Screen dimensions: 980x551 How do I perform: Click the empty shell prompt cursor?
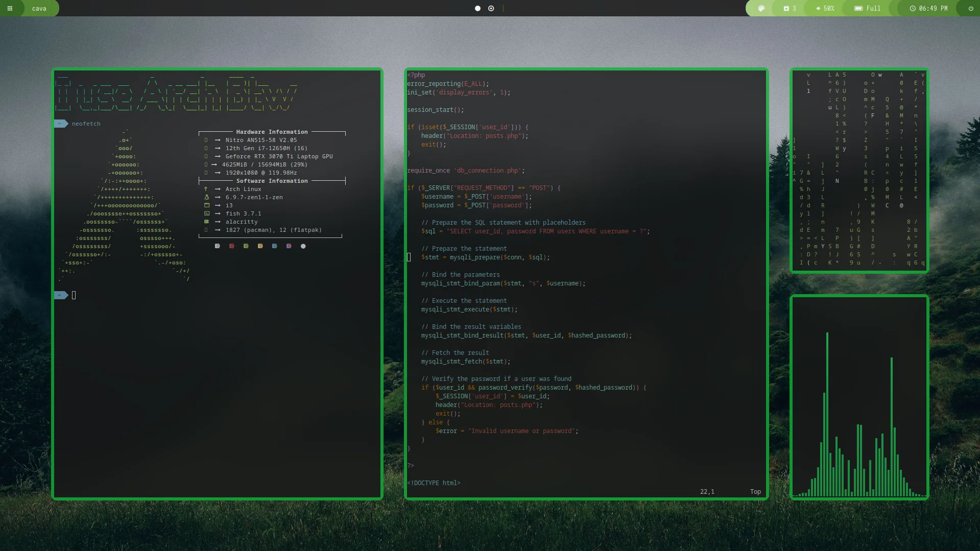pyautogui.click(x=74, y=295)
